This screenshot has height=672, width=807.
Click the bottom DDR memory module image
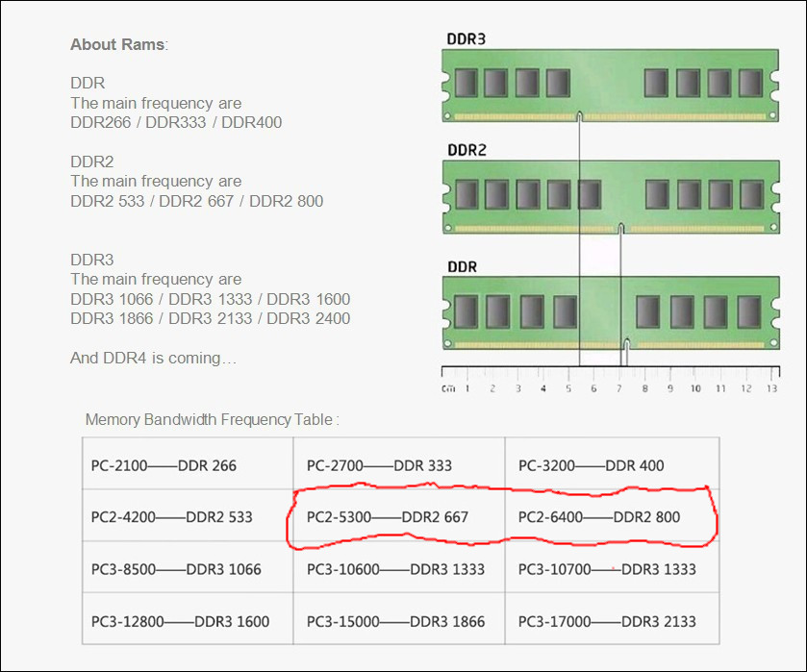[x=611, y=313]
